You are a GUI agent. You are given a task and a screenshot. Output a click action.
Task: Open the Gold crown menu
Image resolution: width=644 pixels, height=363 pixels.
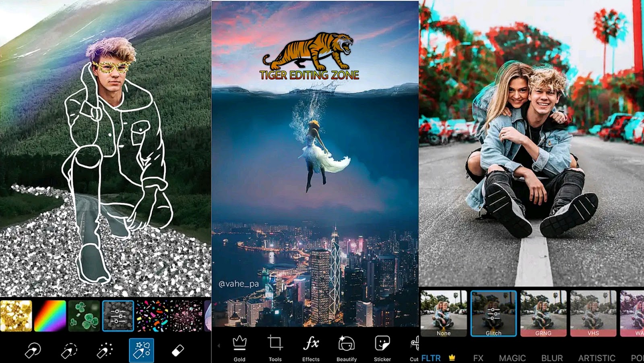point(239,348)
